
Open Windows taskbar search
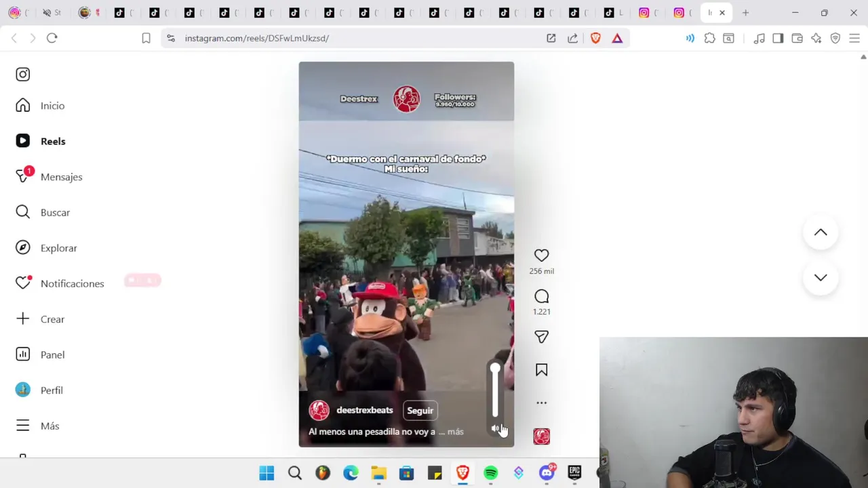tap(295, 473)
